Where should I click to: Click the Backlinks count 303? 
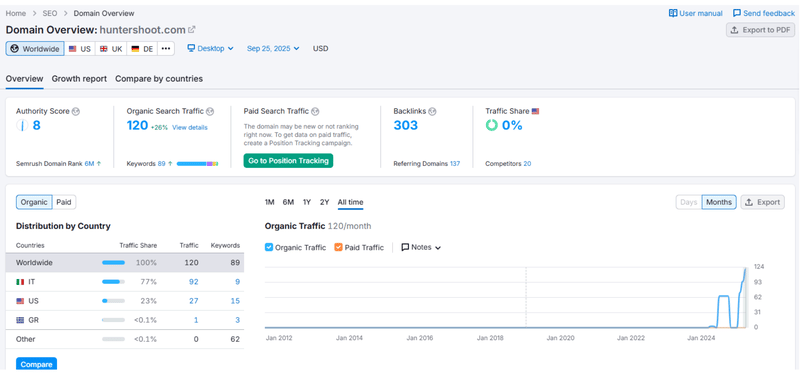[406, 125]
